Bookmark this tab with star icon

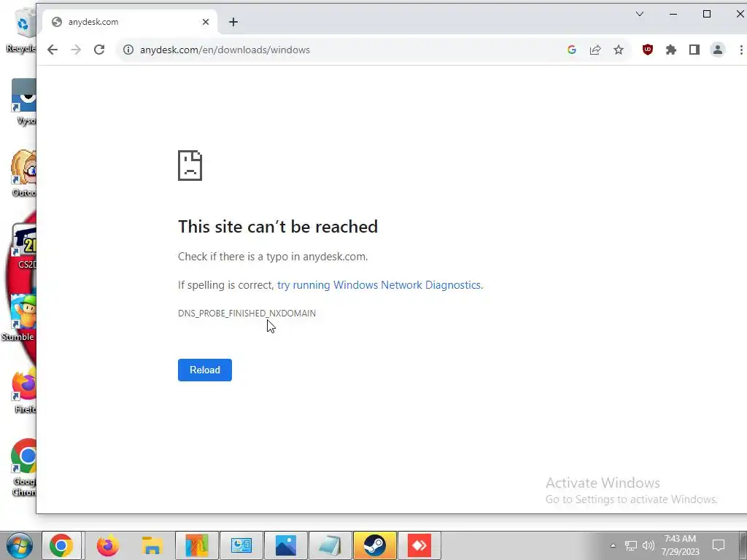[x=619, y=50]
